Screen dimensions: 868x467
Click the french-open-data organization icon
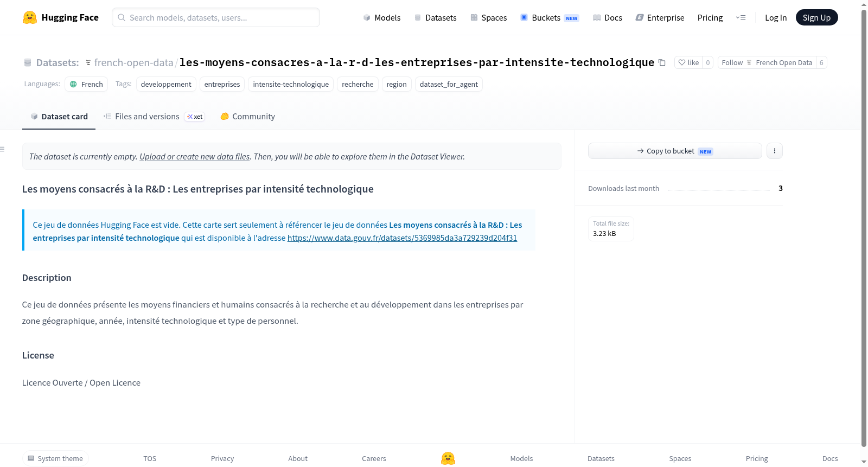[88, 62]
